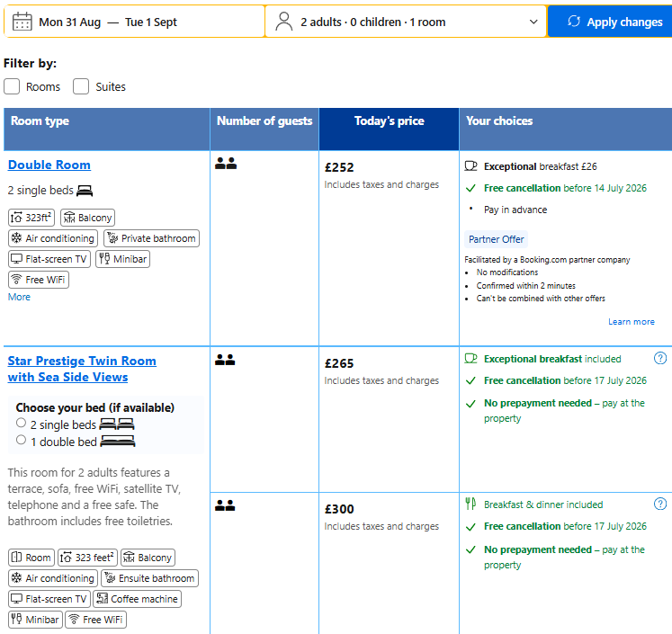The height and width of the screenshot is (634, 672).
Task: Click Filter by label
Action: [x=30, y=63]
